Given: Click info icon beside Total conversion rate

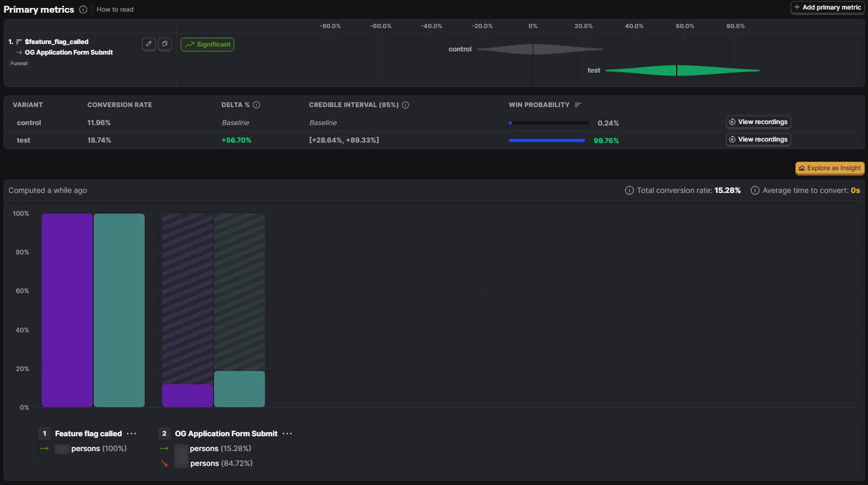Looking at the screenshot, I should pyautogui.click(x=630, y=190).
